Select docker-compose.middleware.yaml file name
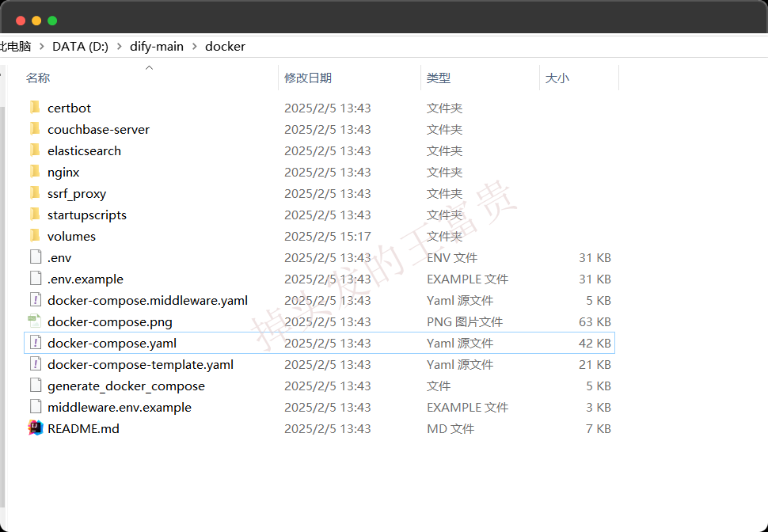The height and width of the screenshot is (532, 768). coord(147,300)
